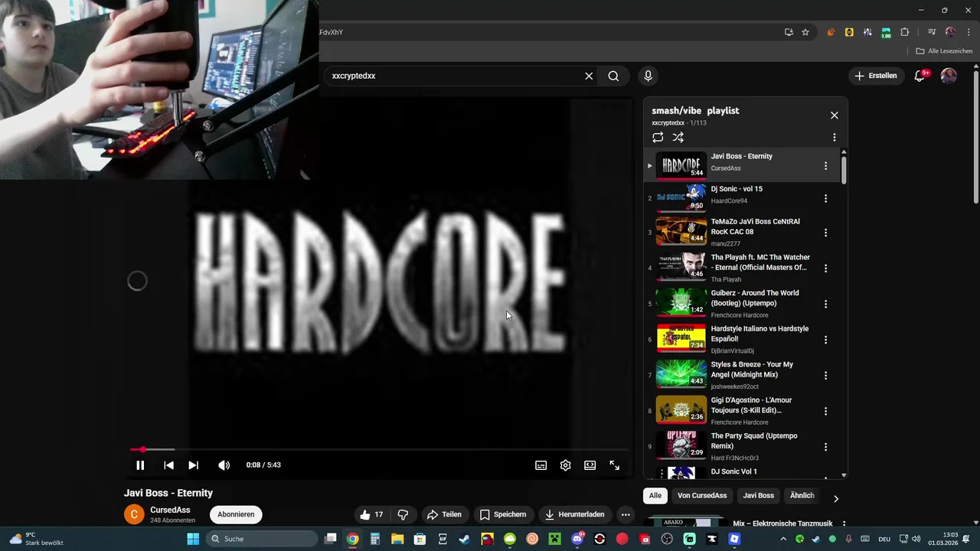
Task: Open options menu for Styles & Breeze track
Action: tap(825, 376)
